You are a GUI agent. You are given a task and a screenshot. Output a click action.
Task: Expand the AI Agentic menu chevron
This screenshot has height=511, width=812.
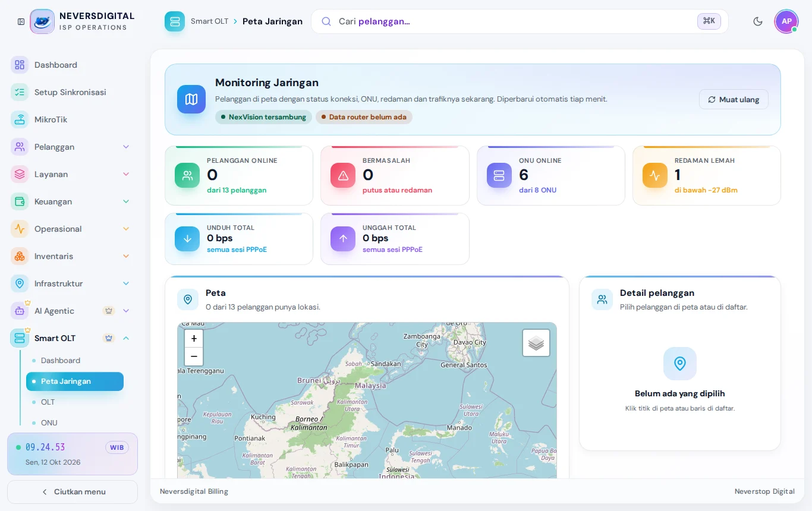(x=126, y=311)
